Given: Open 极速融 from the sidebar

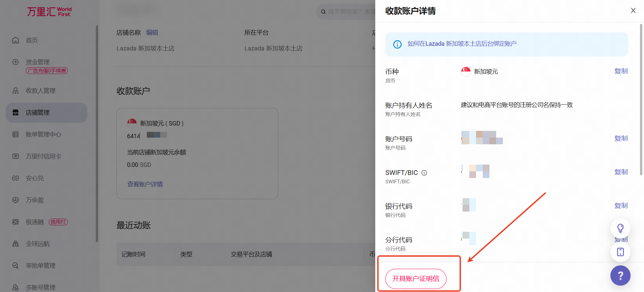Looking at the screenshot, I should [35, 222].
